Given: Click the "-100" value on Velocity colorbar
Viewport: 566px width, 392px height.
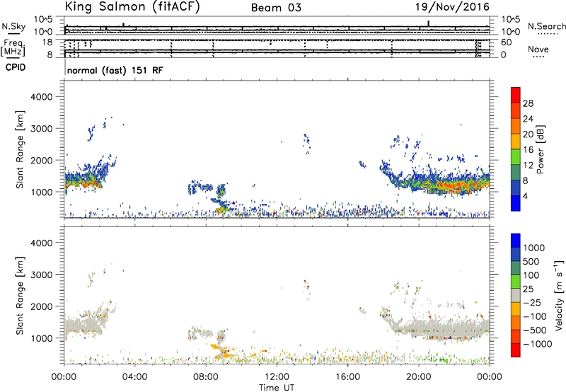Looking at the screenshot, I should point(534,316).
